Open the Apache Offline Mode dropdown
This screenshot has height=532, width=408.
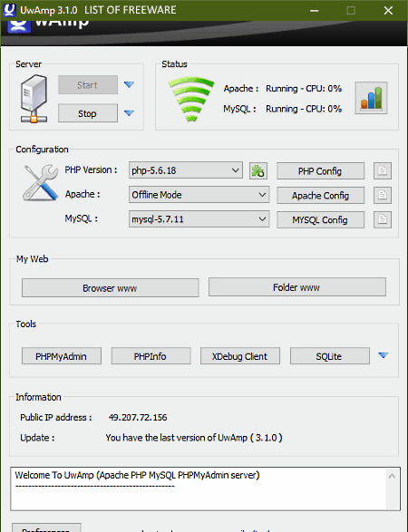click(x=199, y=195)
